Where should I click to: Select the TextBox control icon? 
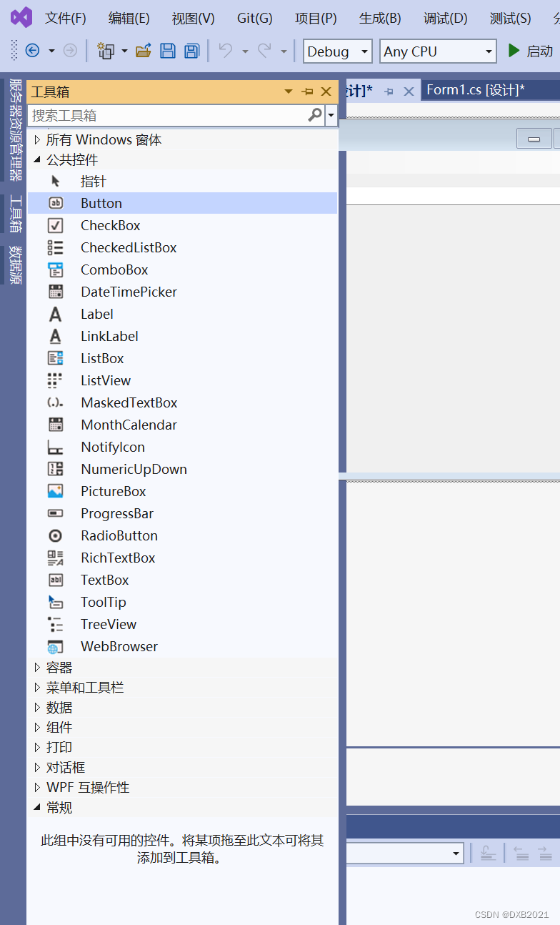pyautogui.click(x=56, y=580)
